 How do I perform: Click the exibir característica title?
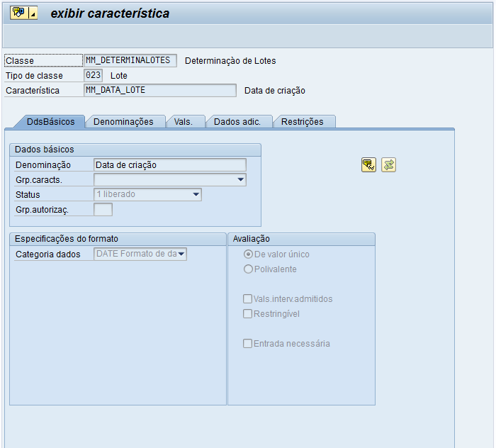tap(110, 13)
